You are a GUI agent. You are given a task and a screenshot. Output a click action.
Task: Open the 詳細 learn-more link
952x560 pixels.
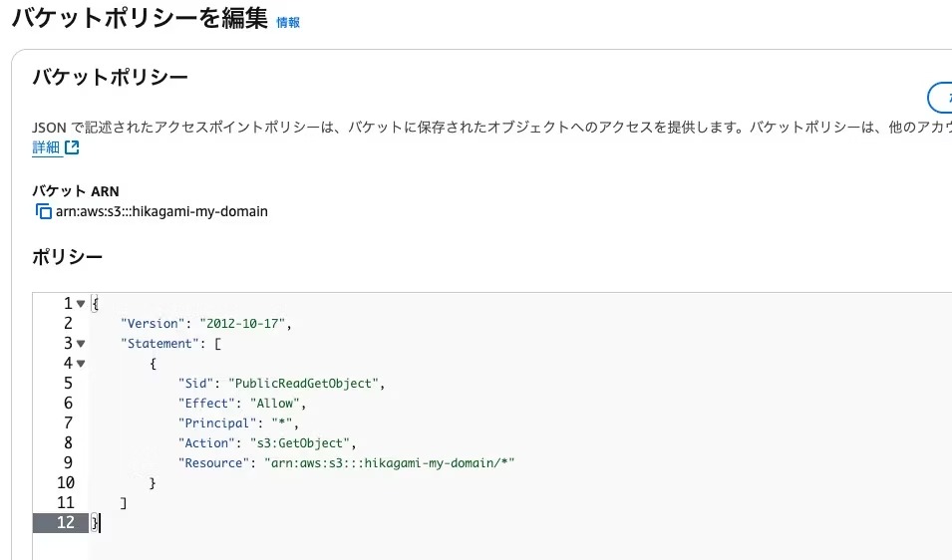(46, 147)
